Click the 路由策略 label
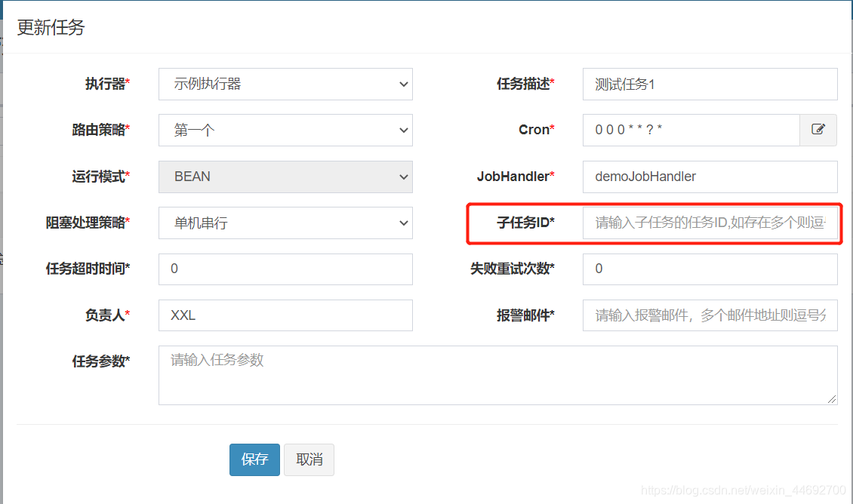Image resolution: width=853 pixels, height=504 pixels. (100, 130)
